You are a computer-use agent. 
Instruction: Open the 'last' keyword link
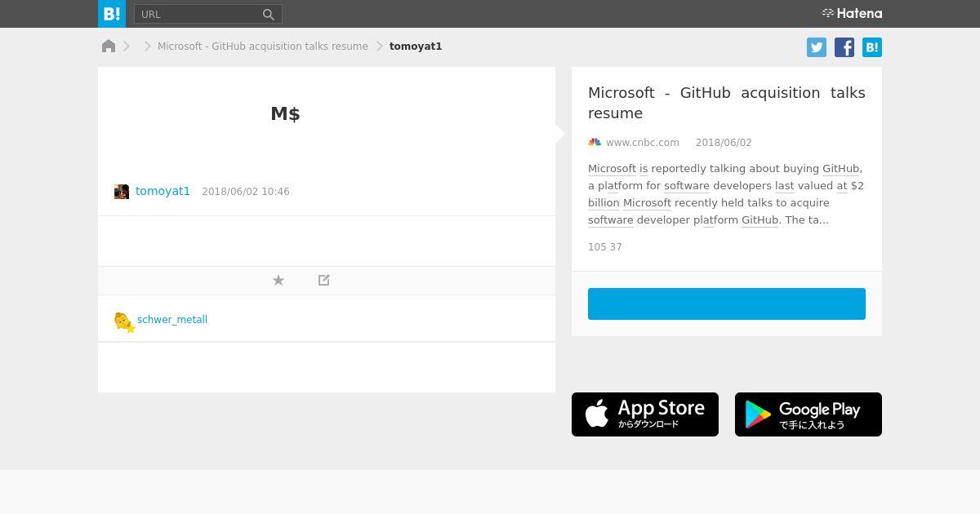pyautogui.click(x=785, y=186)
